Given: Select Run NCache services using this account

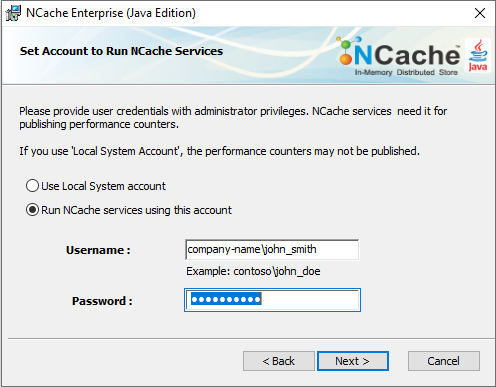Looking at the screenshot, I should click(129, 210).
